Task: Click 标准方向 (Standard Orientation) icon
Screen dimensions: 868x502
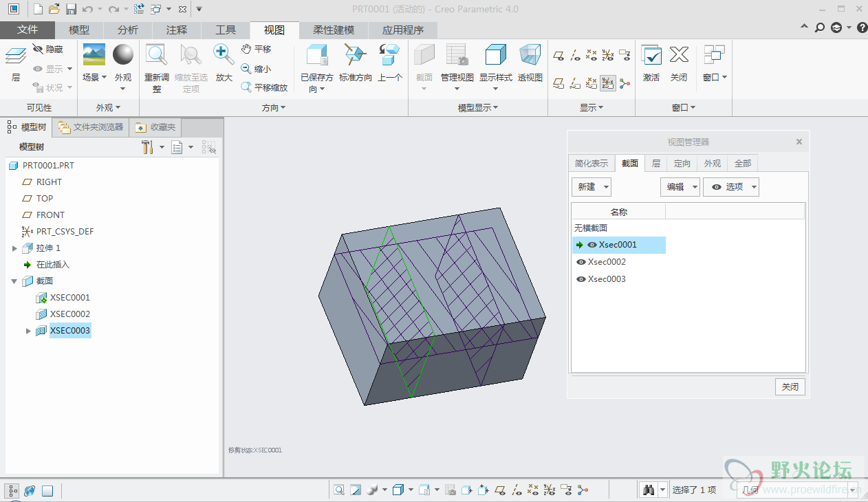Action: click(x=355, y=63)
